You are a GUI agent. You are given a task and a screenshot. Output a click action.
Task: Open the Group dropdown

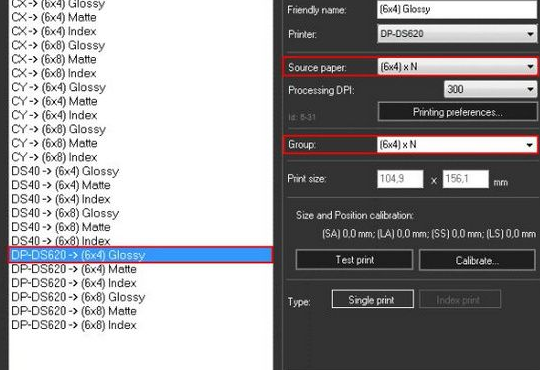(457, 144)
